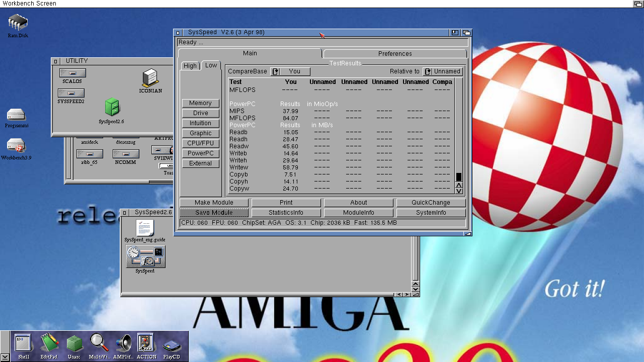Click the QuickChange button

[431, 203]
